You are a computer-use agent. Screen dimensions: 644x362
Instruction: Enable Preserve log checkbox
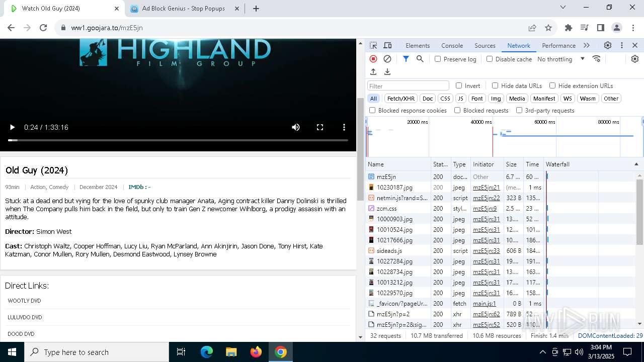(x=438, y=59)
